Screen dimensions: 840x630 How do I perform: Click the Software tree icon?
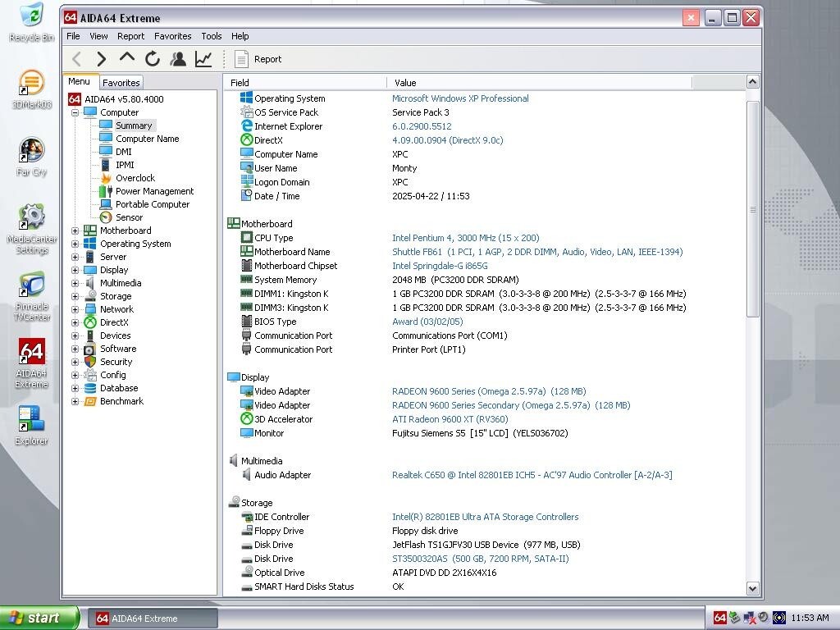[90, 349]
